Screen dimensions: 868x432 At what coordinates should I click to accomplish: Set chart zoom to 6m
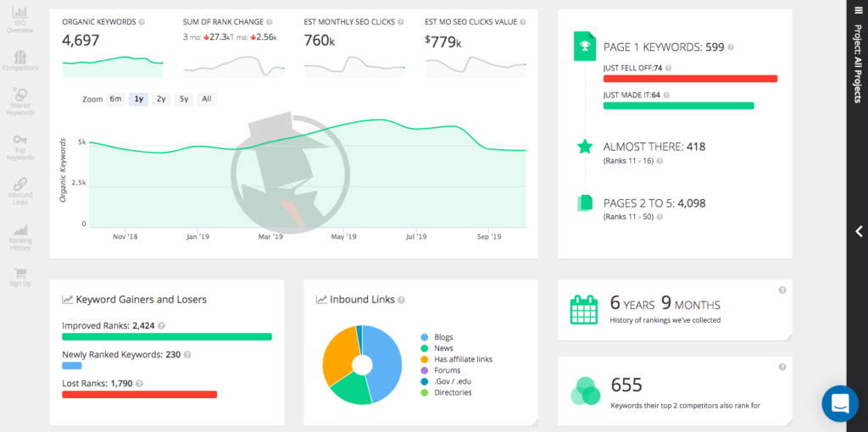(115, 99)
